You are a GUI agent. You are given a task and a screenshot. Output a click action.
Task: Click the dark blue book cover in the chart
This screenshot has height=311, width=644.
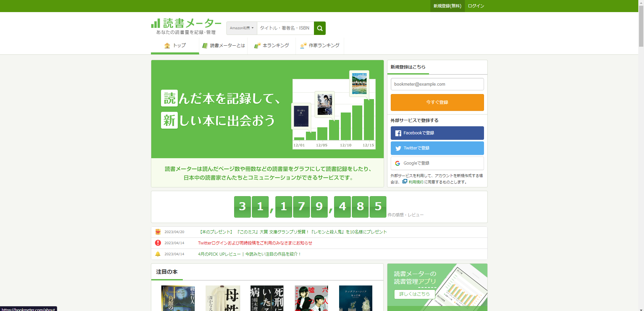301,116
